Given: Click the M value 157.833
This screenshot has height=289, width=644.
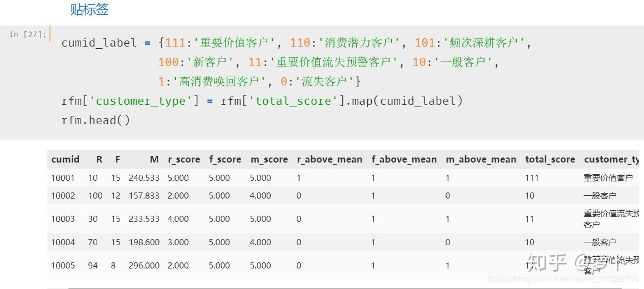Looking at the screenshot, I should [x=144, y=196].
